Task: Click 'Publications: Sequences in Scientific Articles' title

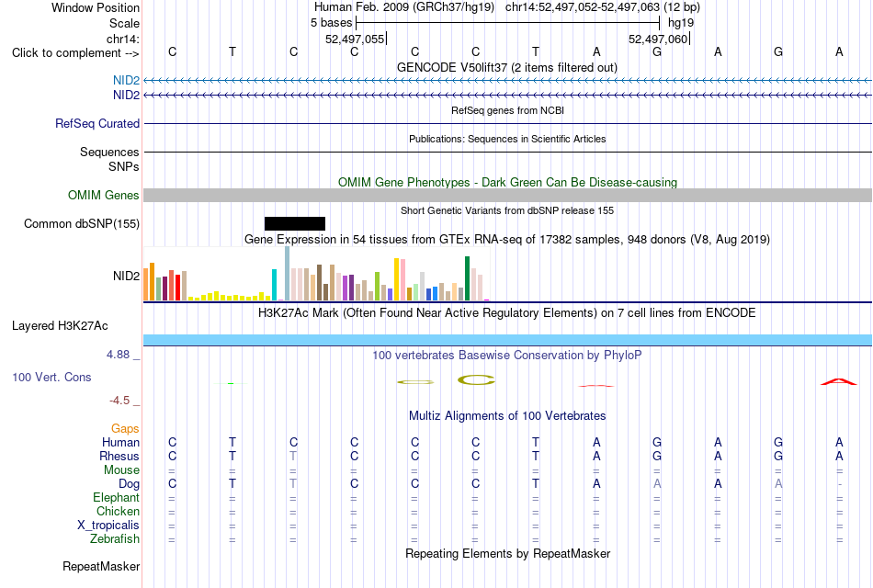Action: pos(507,139)
